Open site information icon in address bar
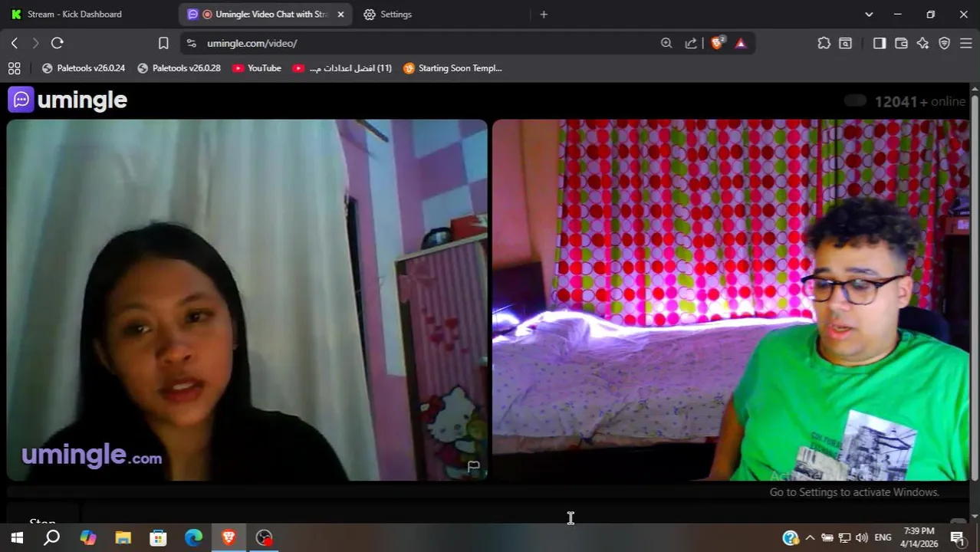Image resolution: width=980 pixels, height=552 pixels. tap(192, 44)
